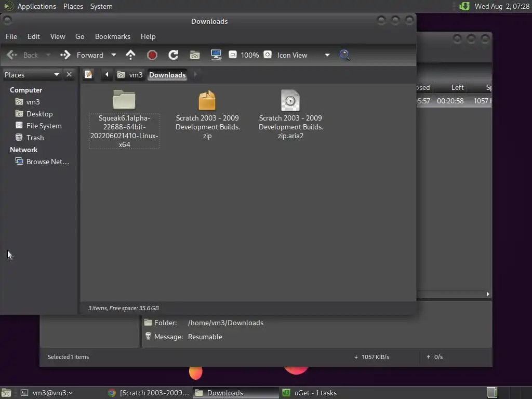
Task: Zoom out with the minus icon
Action: (233, 55)
